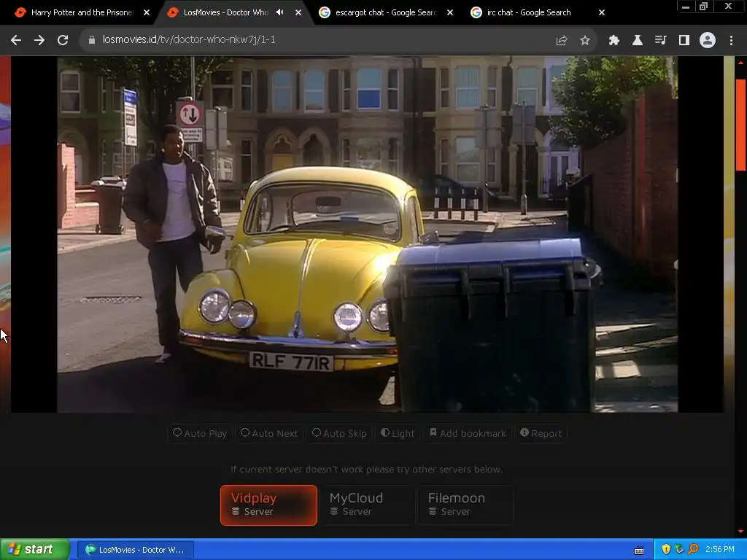
Task: Close the irc chat tab
Action: (602, 12)
